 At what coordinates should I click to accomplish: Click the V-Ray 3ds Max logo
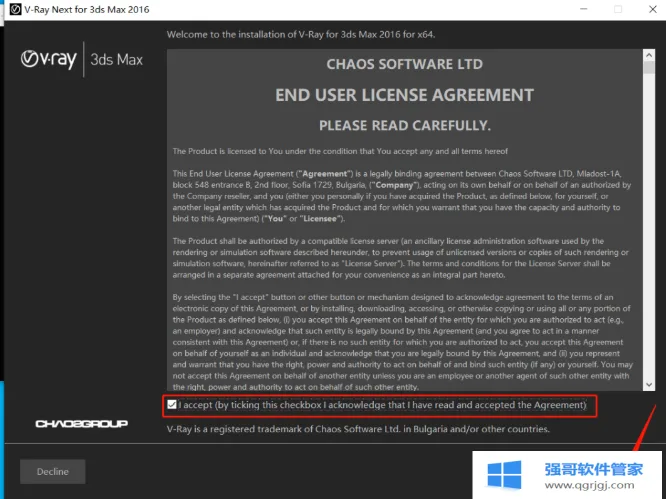pos(82,59)
